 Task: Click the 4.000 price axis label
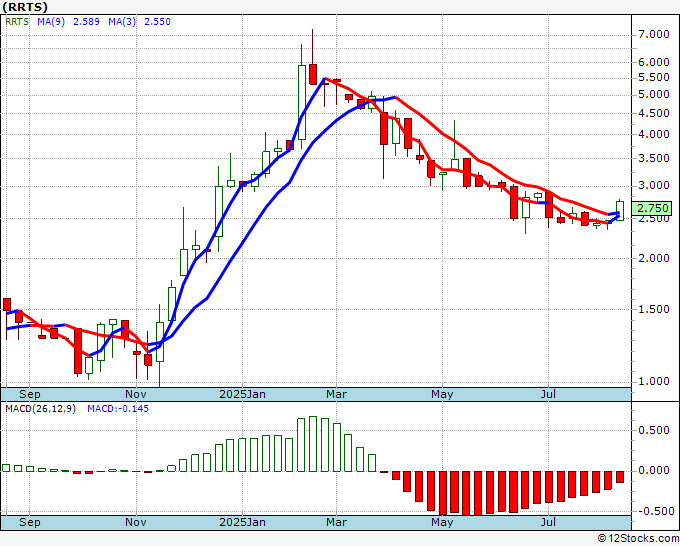654,134
